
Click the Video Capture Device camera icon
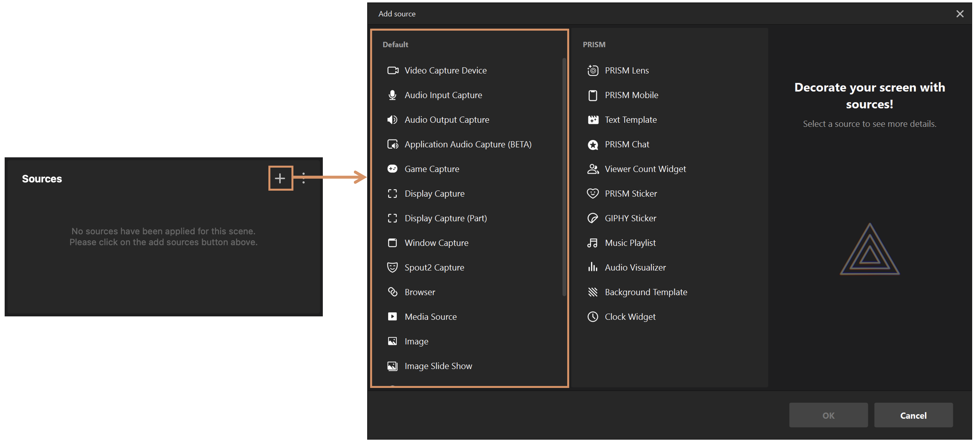pyautogui.click(x=393, y=70)
